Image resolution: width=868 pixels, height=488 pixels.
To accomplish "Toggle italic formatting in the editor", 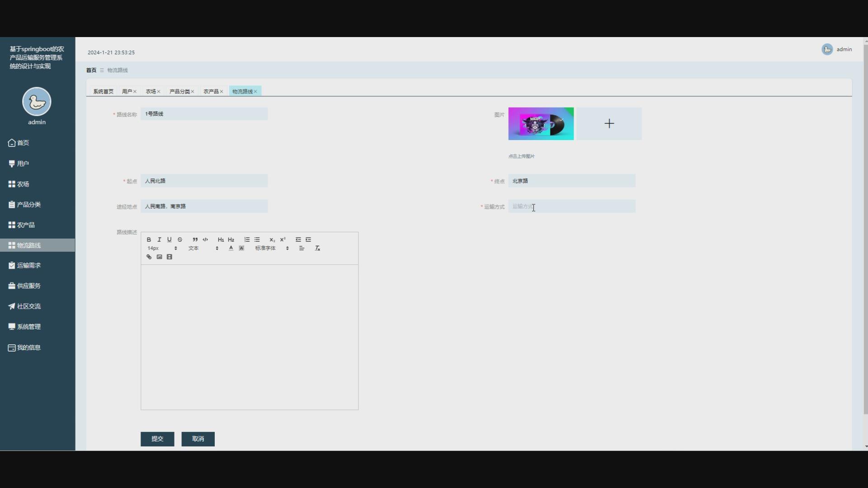I will click(159, 239).
